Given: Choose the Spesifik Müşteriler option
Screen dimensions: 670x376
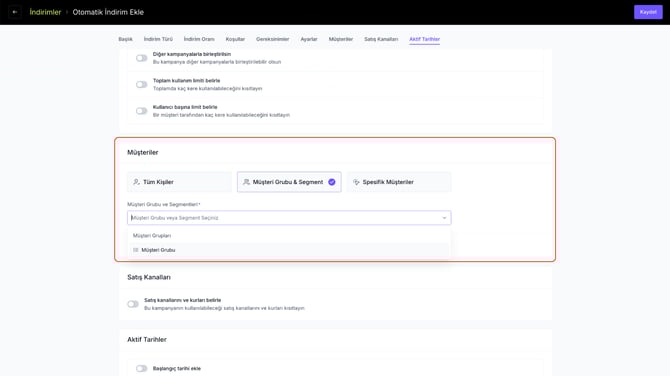Looking at the screenshot, I should [399, 182].
